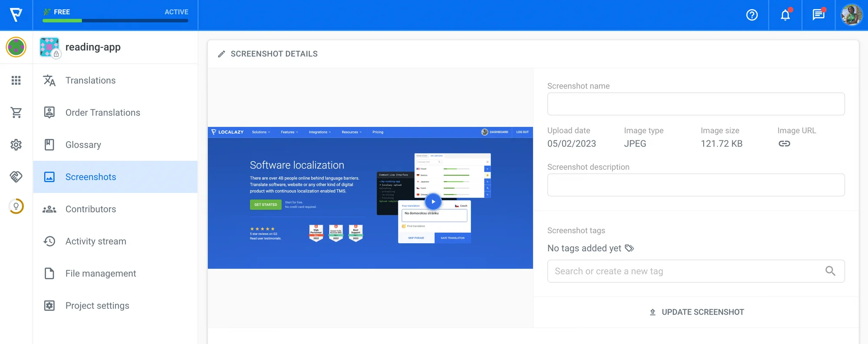Viewport: 868px width, 344px height.
Task: Click the Localazy logo in top bar
Action: 16,15
